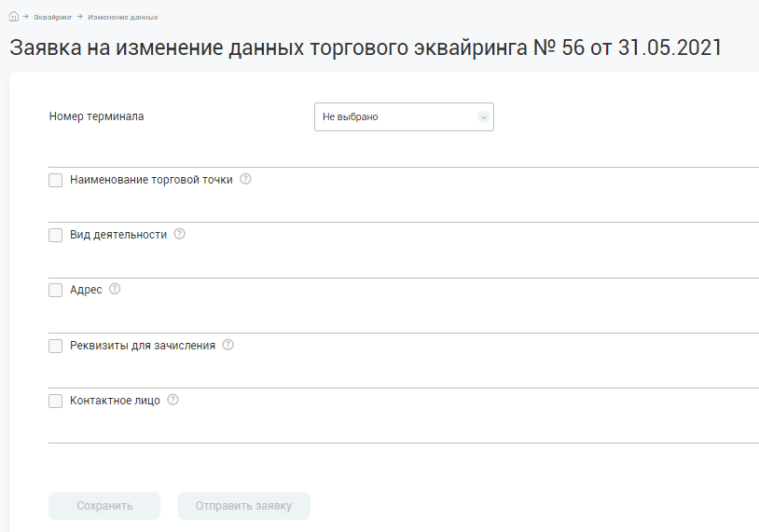Check the Адрес checkbox
Image resolution: width=759 pixels, height=532 pixels.
pyautogui.click(x=55, y=290)
